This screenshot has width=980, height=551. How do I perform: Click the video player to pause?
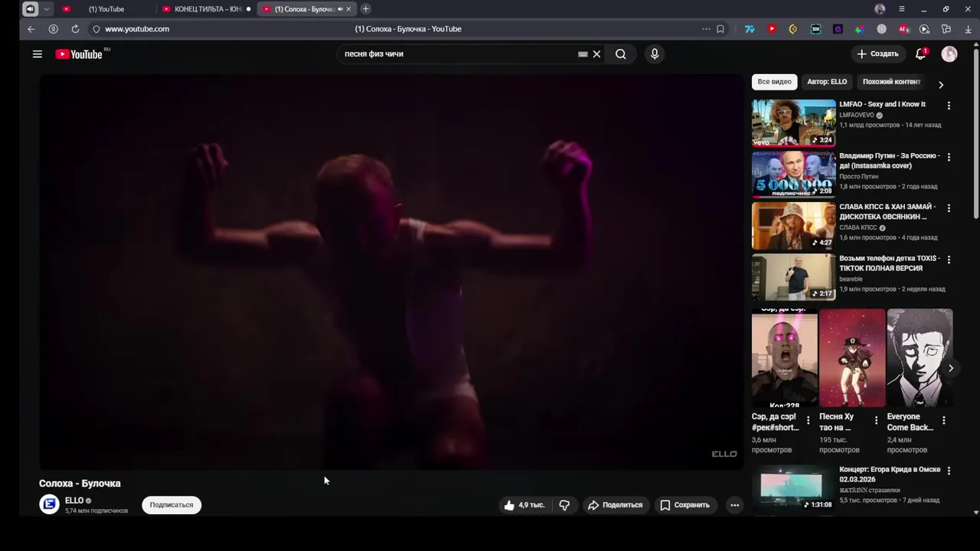tap(391, 272)
